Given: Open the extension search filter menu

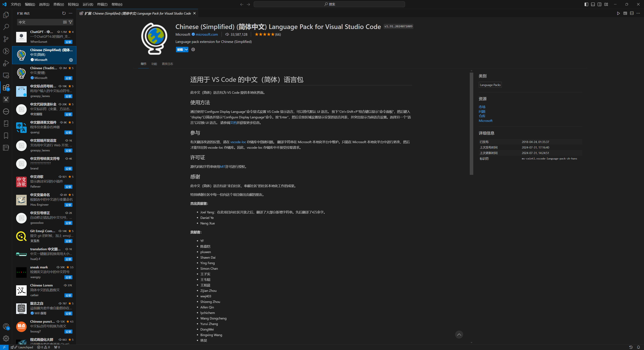Looking at the screenshot, I should 70,22.
